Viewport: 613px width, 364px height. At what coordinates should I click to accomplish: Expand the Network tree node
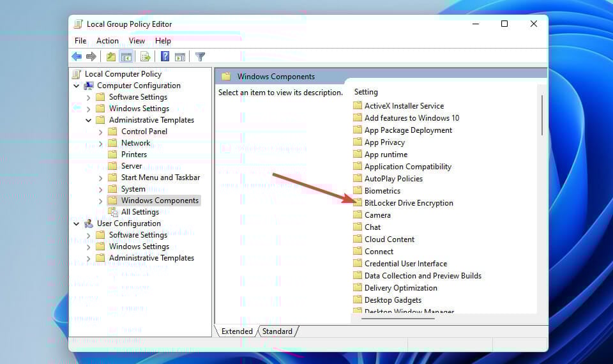pyautogui.click(x=100, y=144)
